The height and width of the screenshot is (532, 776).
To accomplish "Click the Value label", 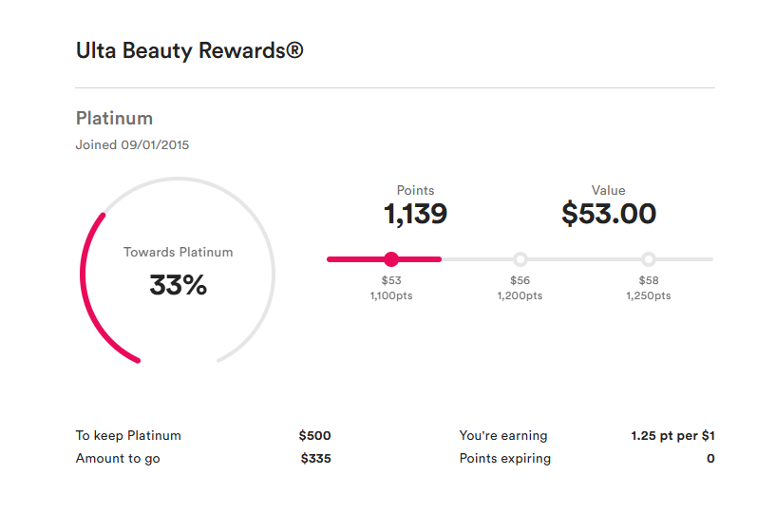I will 608,191.
